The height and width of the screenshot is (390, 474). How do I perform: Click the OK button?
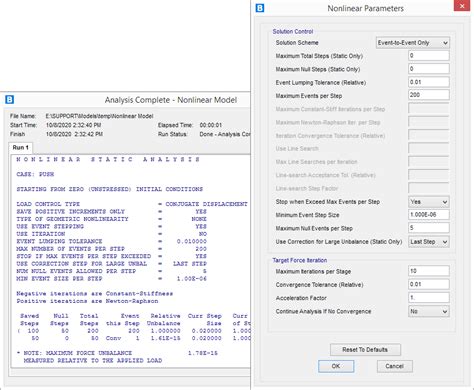[x=336, y=366]
